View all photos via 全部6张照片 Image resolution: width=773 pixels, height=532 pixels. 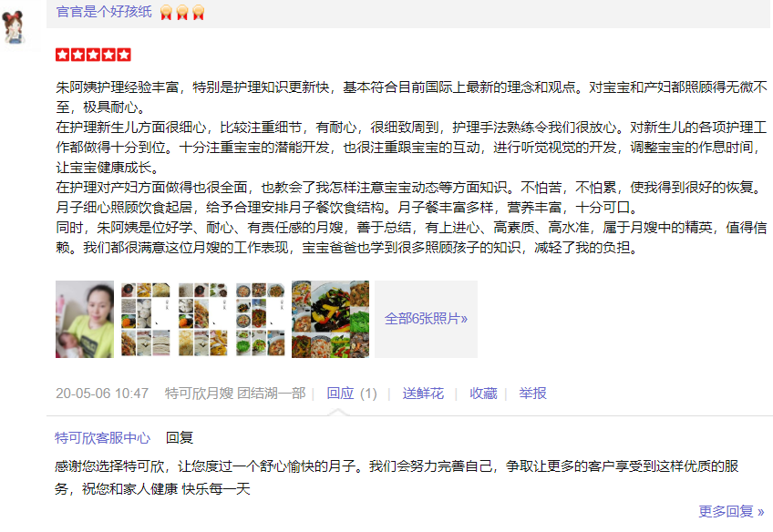point(426,319)
